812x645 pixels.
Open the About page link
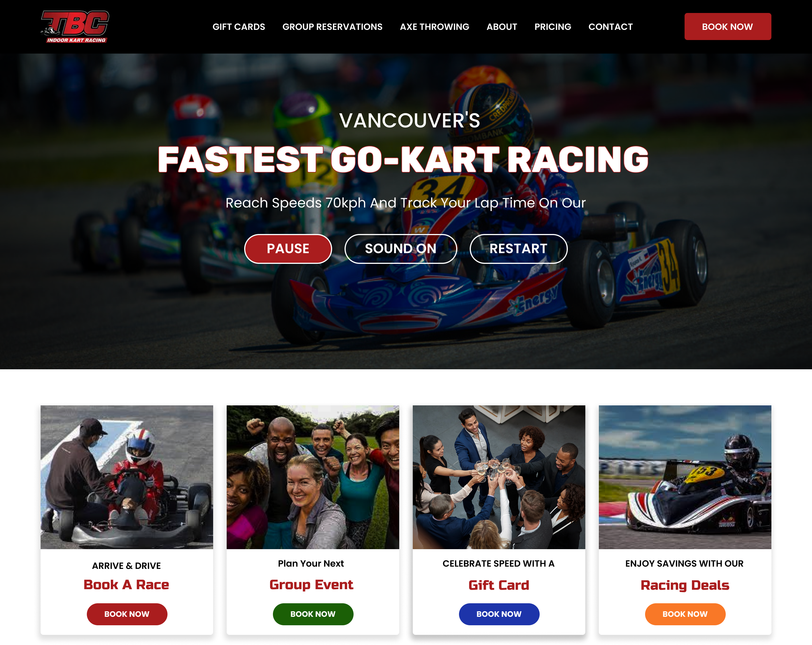[501, 27]
